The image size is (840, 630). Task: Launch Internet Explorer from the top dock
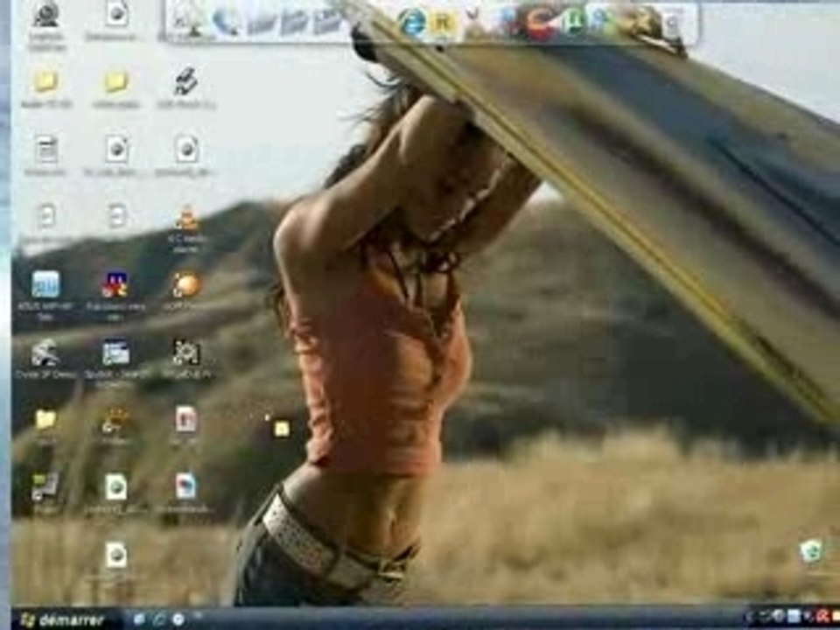pyautogui.click(x=411, y=23)
